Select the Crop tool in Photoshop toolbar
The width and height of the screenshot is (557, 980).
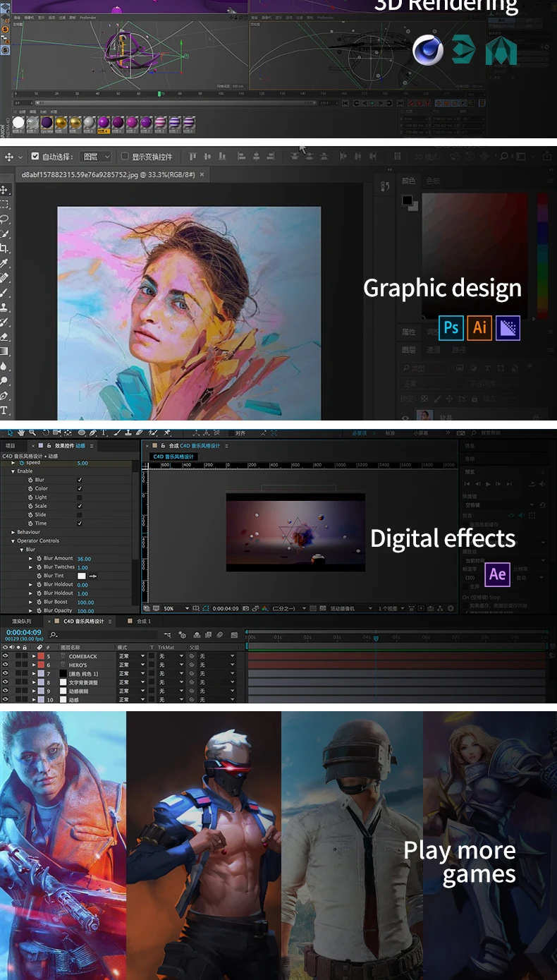[4, 248]
